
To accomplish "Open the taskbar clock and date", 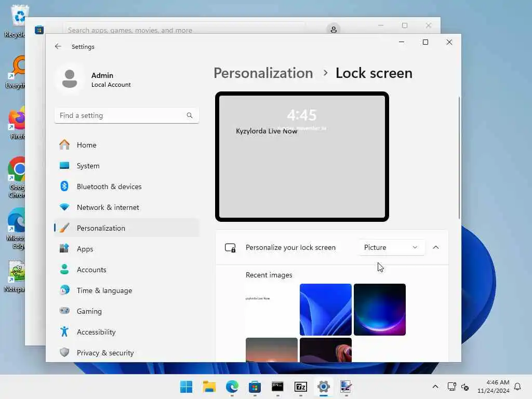I will click(494, 387).
